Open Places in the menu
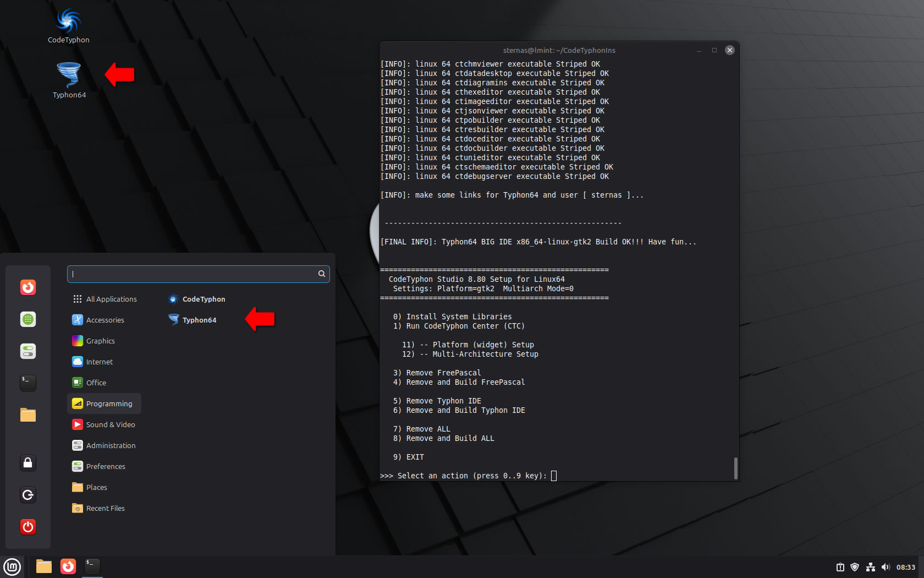This screenshot has height=578, width=924. (x=105, y=487)
